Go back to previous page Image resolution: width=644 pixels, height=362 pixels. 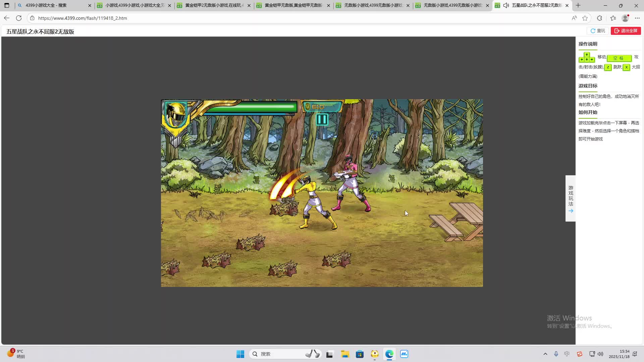coord(7,18)
